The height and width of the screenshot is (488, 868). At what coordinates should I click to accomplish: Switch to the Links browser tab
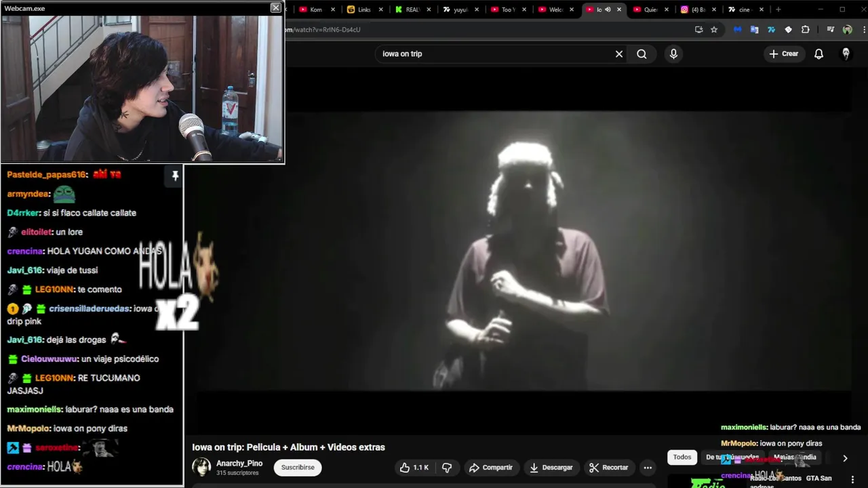pyautogui.click(x=364, y=9)
